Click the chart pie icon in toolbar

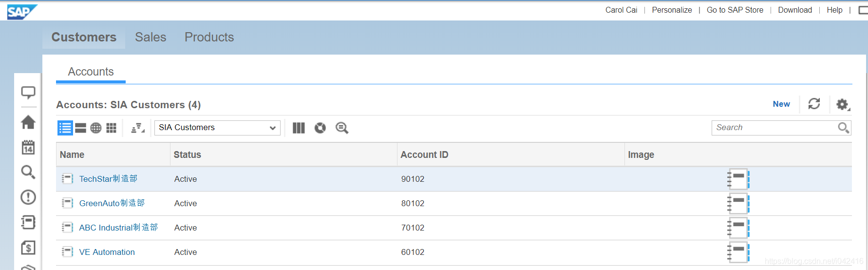coord(320,128)
